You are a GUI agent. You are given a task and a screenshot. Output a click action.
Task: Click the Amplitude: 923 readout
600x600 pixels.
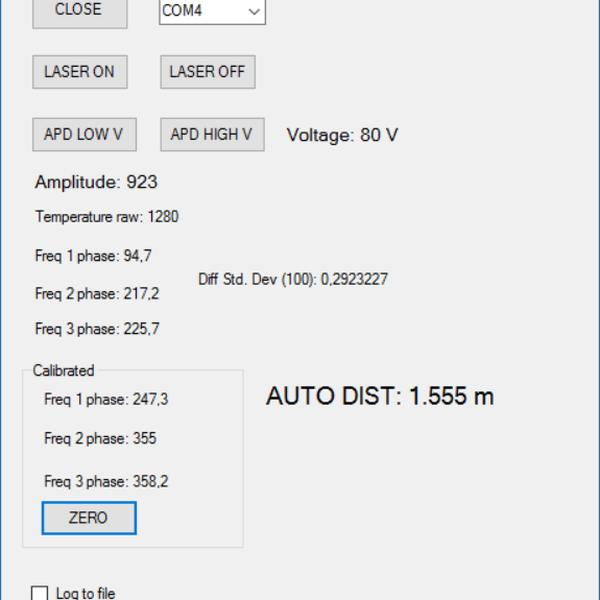96,182
